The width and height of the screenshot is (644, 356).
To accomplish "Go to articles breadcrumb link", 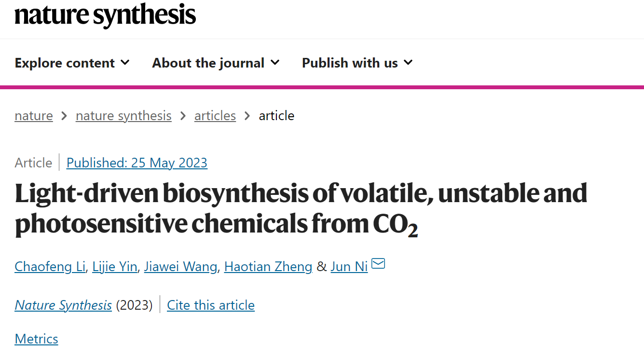I will 215,116.
